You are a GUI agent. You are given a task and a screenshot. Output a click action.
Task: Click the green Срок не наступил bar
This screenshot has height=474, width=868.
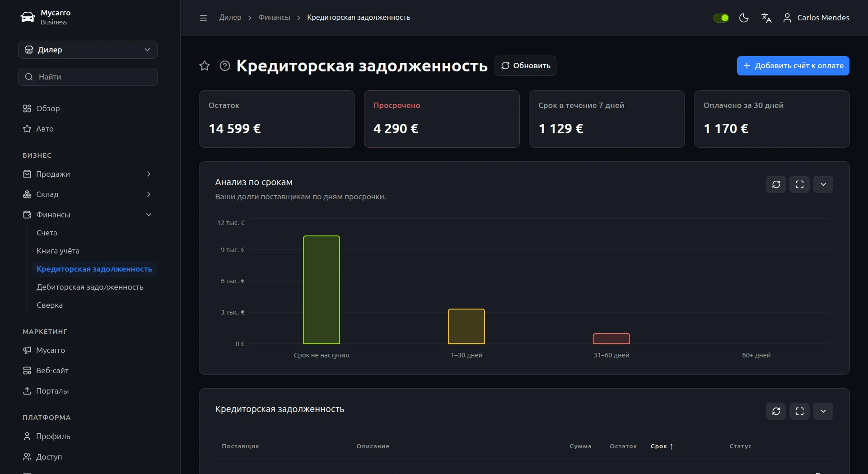(322, 290)
